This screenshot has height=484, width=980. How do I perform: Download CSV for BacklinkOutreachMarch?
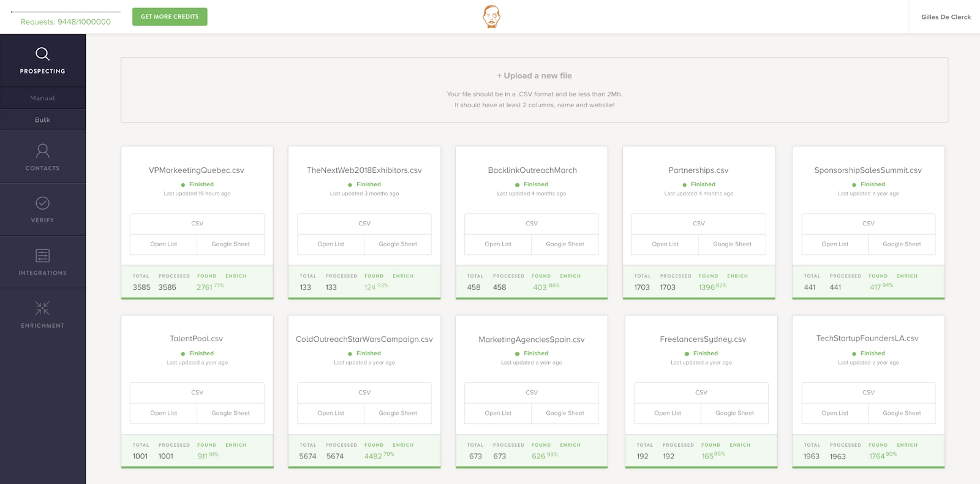click(x=532, y=224)
